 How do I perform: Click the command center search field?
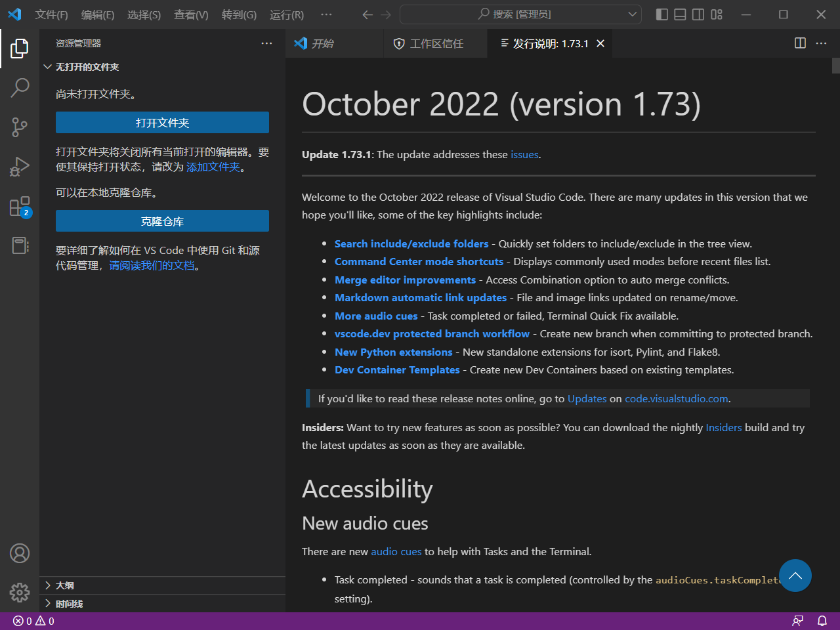click(520, 14)
